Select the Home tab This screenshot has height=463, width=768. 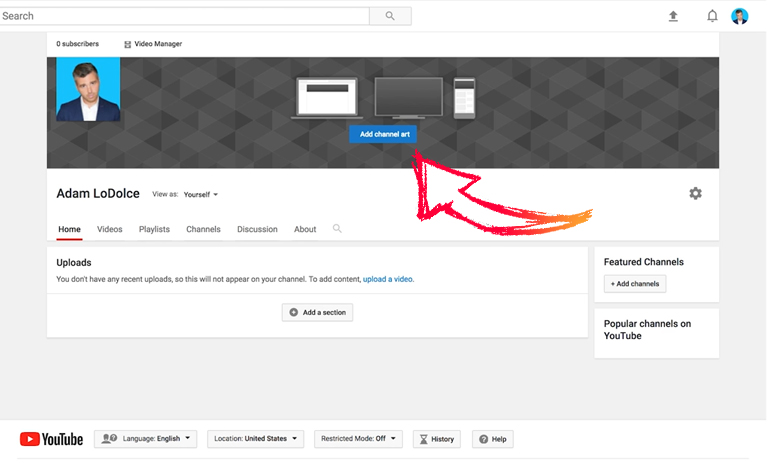[70, 229]
